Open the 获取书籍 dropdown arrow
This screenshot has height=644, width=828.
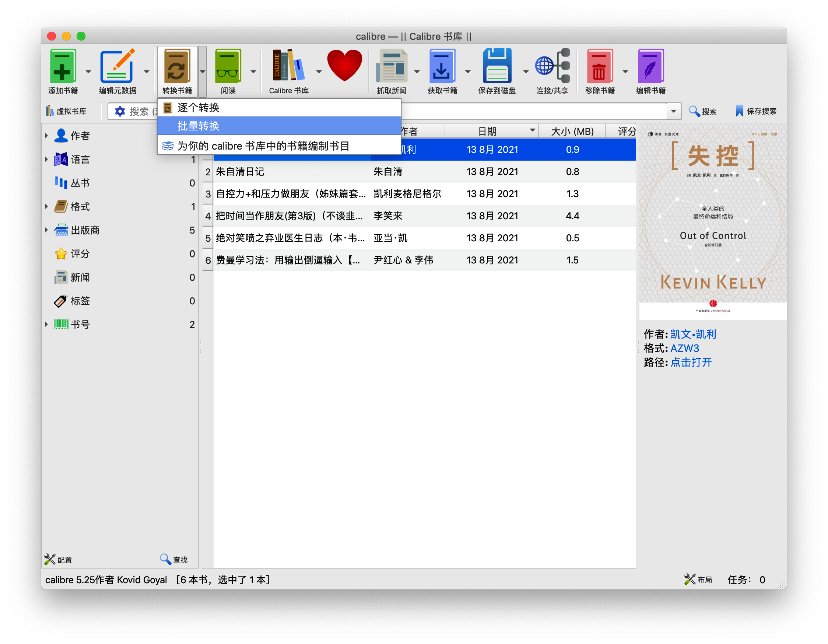468,71
